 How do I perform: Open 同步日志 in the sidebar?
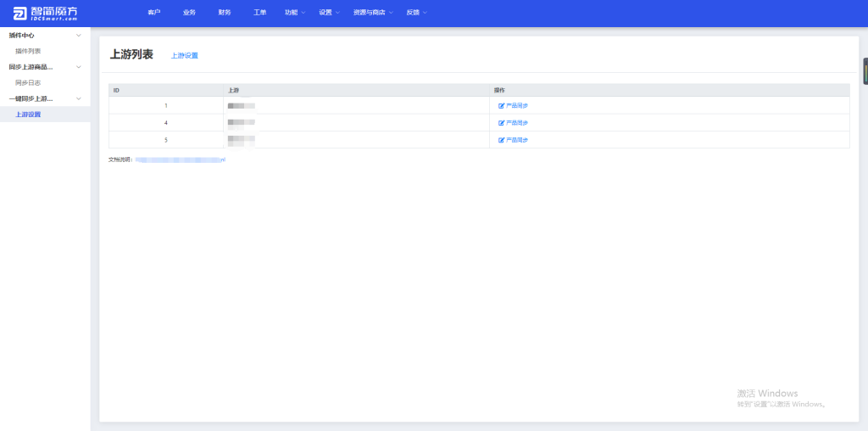click(28, 83)
